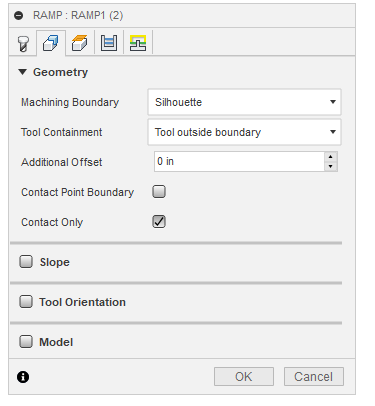This screenshot has width=375, height=406.
Task: Click the Geometry section heading
Action: click(x=60, y=72)
